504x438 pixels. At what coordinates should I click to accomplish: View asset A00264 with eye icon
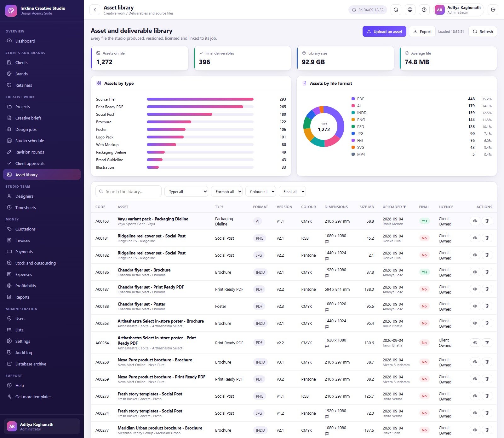point(475,343)
